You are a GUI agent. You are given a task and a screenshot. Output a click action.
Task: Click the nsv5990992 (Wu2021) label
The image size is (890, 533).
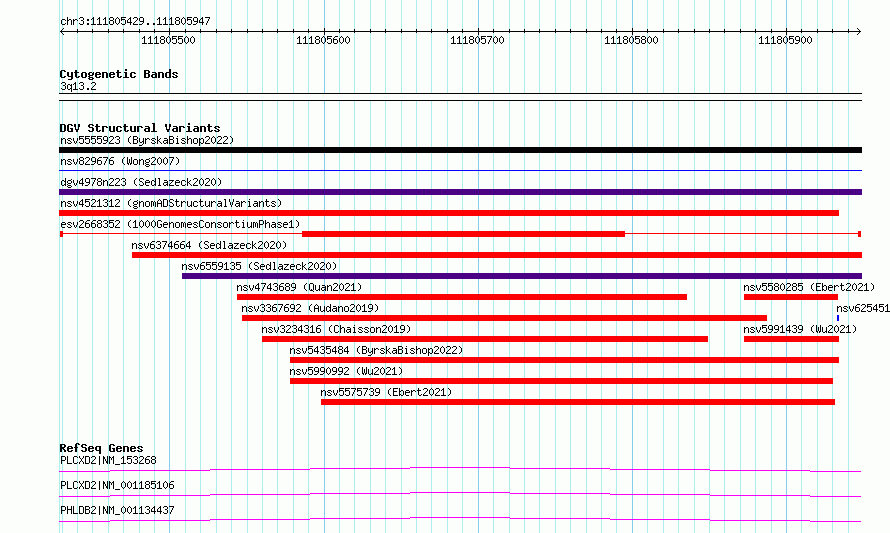click(346, 371)
